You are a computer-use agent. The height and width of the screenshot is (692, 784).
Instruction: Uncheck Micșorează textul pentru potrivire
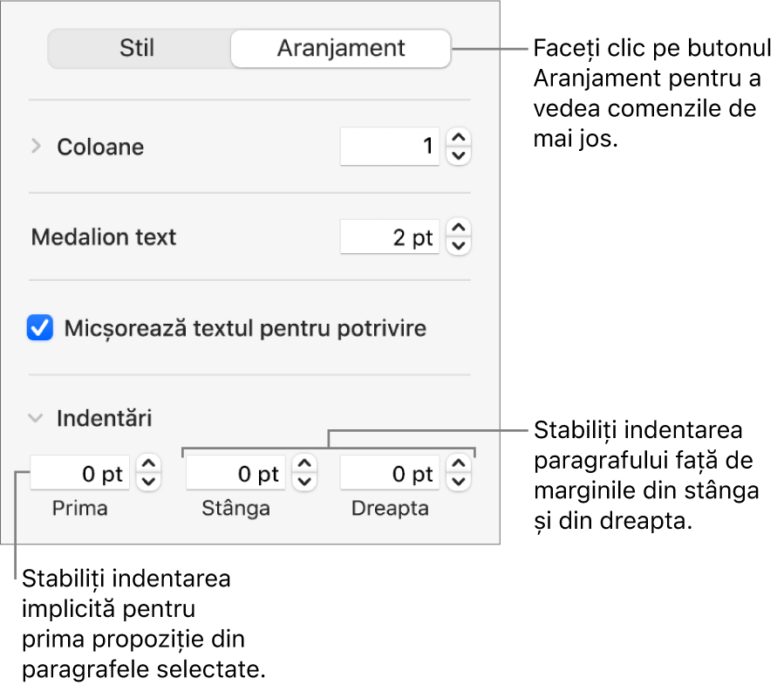(x=41, y=329)
